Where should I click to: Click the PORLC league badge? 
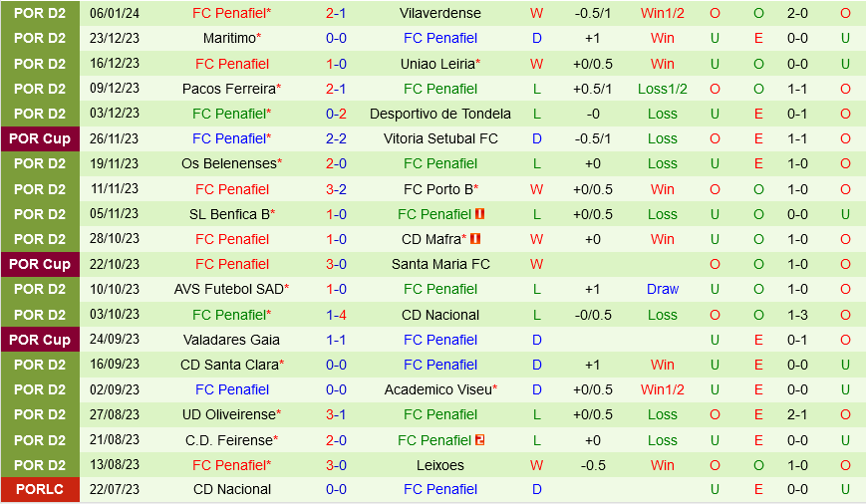click(x=40, y=490)
